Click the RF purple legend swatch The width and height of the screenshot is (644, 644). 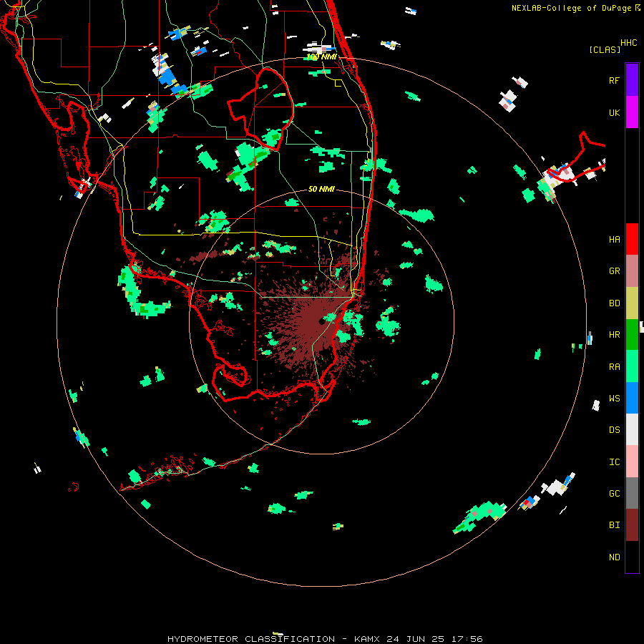point(632,80)
